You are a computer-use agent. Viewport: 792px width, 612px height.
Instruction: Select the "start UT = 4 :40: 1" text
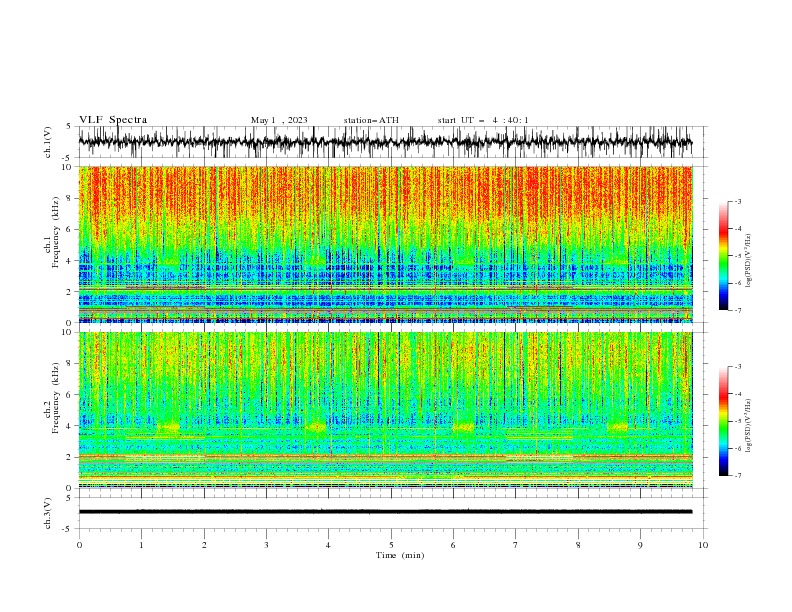point(483,120)
